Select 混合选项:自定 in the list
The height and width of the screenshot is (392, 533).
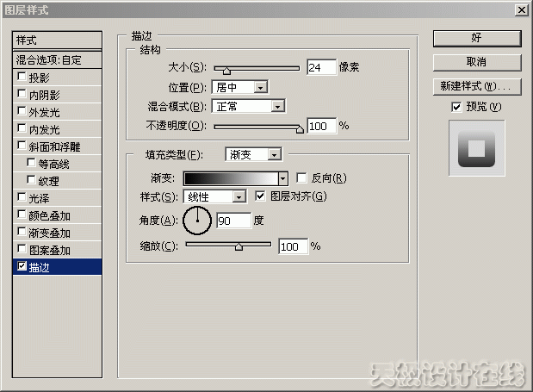click(x=57, y=60)
